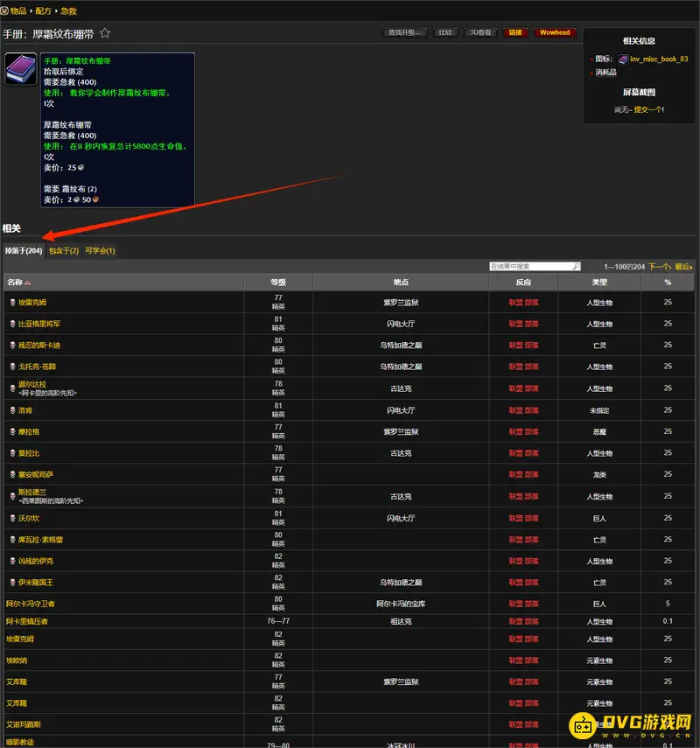700x748 pixels.
Task: Click the skull icon beside 沃尔坎
Action: [x=13, y=518]
